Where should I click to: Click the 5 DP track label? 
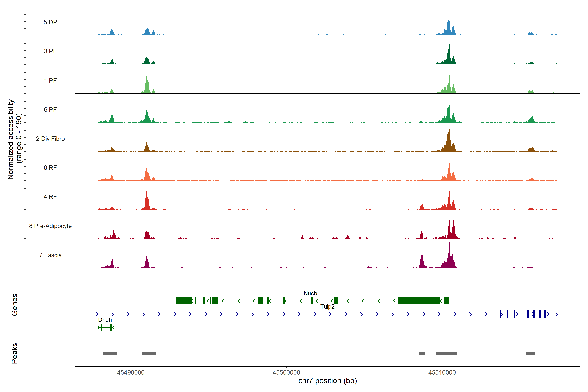[50, 22]
